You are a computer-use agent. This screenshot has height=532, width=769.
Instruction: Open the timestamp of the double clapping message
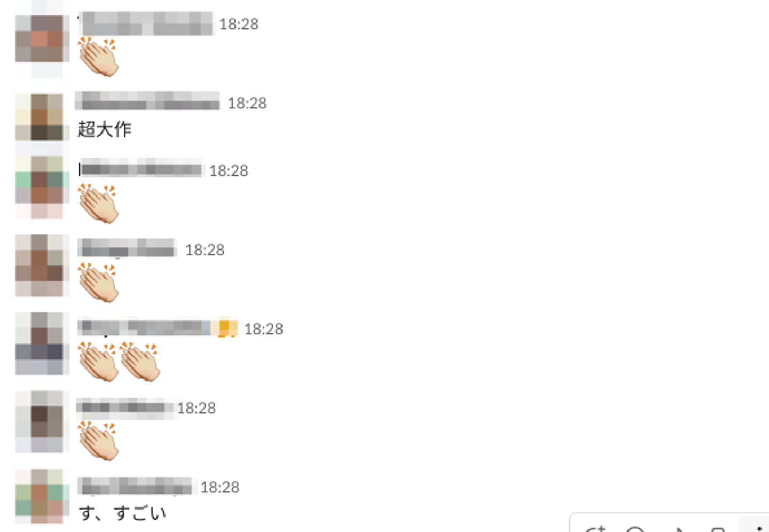point(264,329)
